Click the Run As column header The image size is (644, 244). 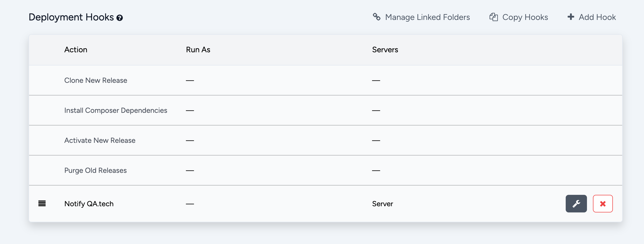point(198,50)
